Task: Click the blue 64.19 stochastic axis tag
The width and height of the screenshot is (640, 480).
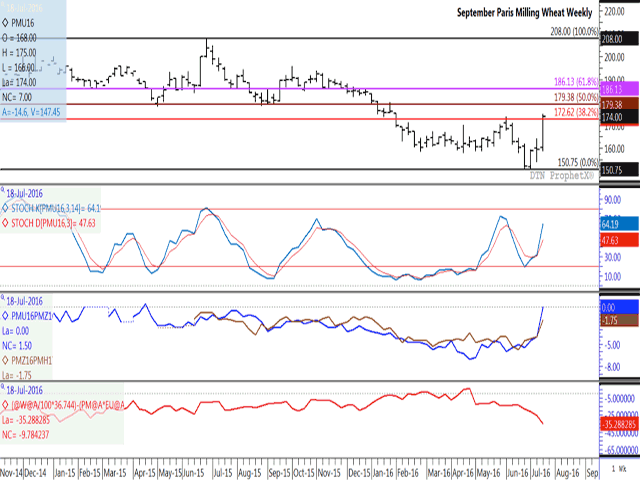Action: pyautogui.click(x=620, y=224)
